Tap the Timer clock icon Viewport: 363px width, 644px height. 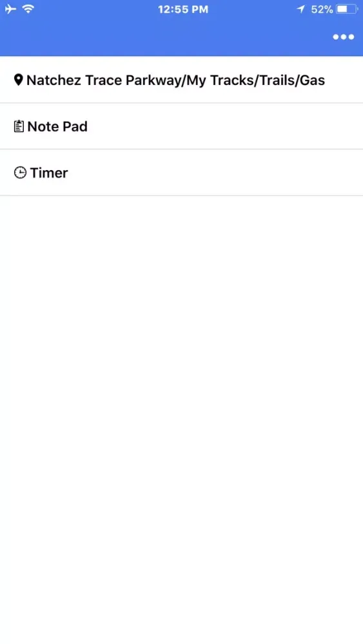click(x=20, y=173)
